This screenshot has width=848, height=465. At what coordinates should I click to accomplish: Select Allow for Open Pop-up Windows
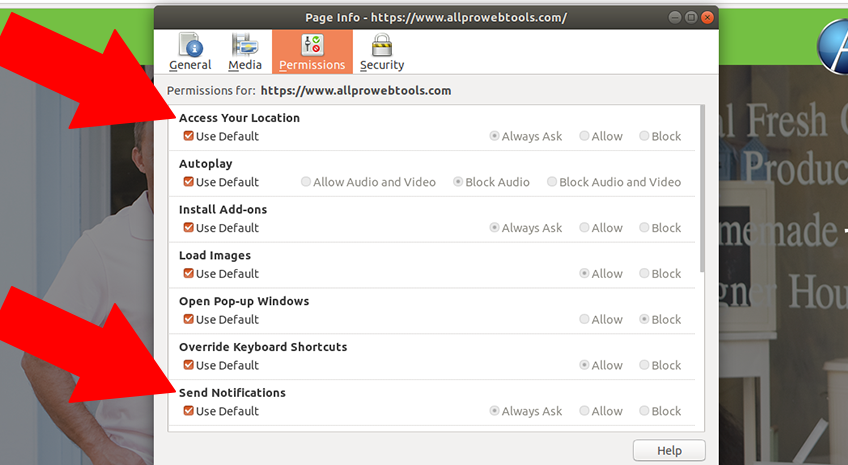click(x=584, y=320)
